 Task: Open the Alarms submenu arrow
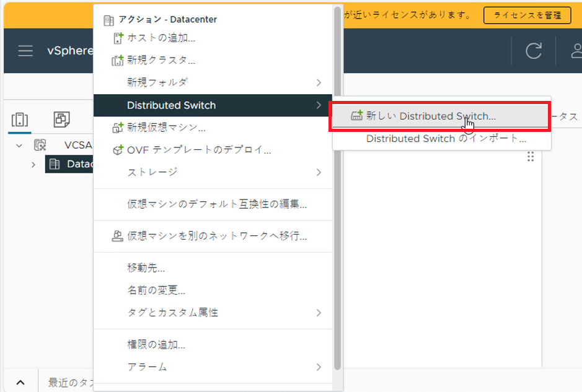click(319, 367)
